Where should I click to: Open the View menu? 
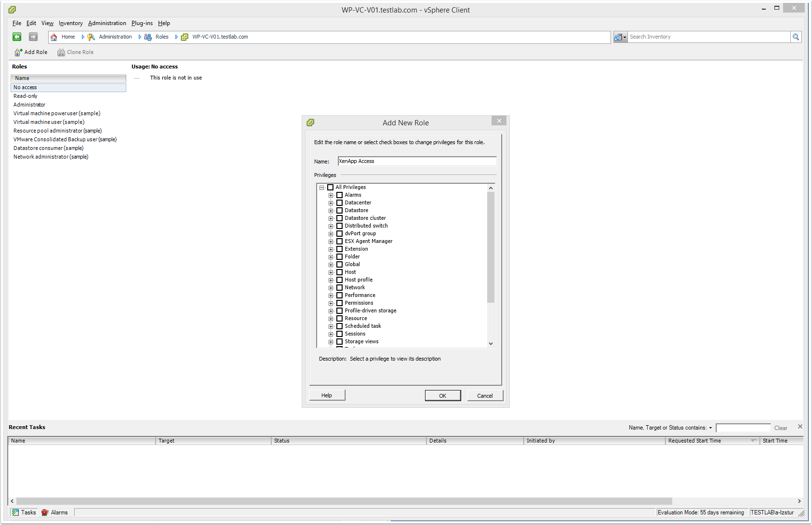47,23
